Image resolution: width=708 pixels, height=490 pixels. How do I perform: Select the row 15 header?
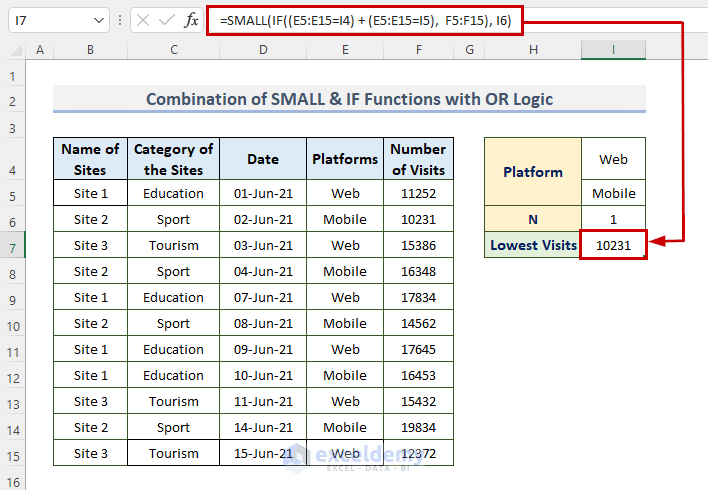pos(14,453)
